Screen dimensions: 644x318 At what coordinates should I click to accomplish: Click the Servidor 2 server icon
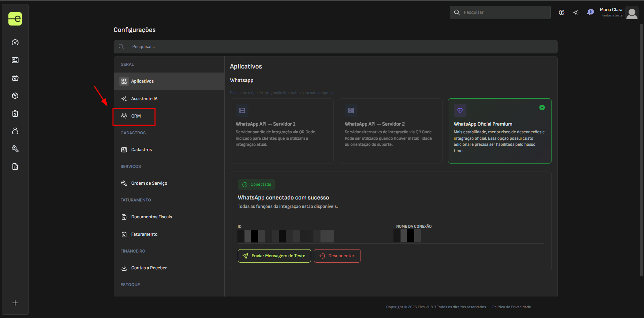(351, 110)
